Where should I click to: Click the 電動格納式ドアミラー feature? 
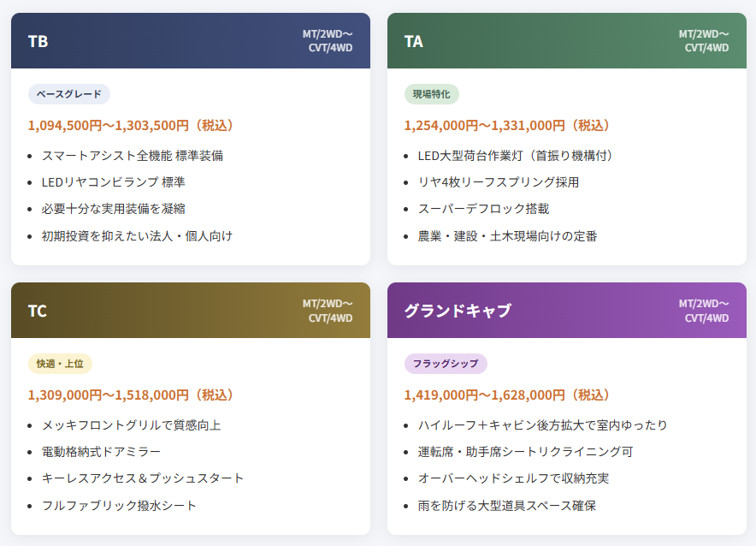[101, 452]
